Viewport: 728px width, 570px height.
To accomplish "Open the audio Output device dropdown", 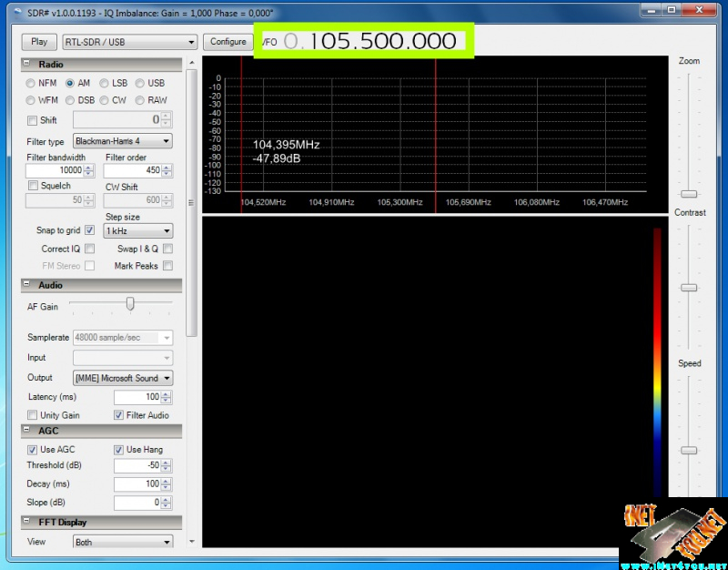I will [x=123, y=378].
